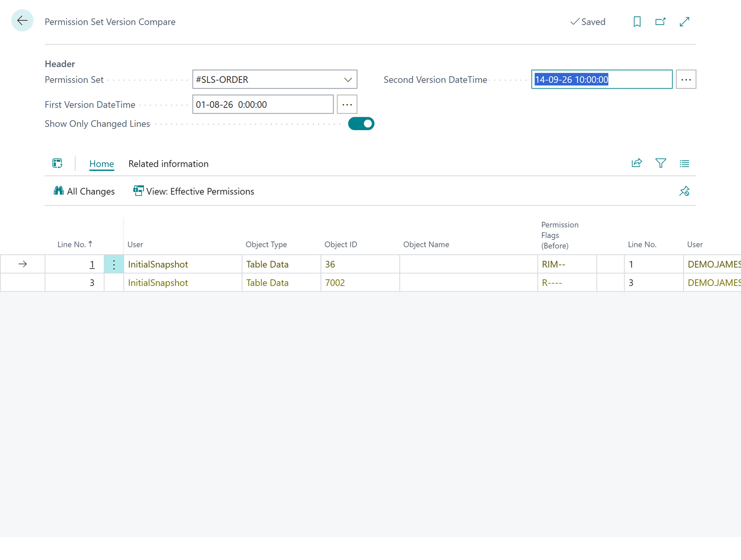Image resolution: width=741 pixels, height=560 pixels.
Task: Click the pin action bar icon
Action: [x=684, y=191]
